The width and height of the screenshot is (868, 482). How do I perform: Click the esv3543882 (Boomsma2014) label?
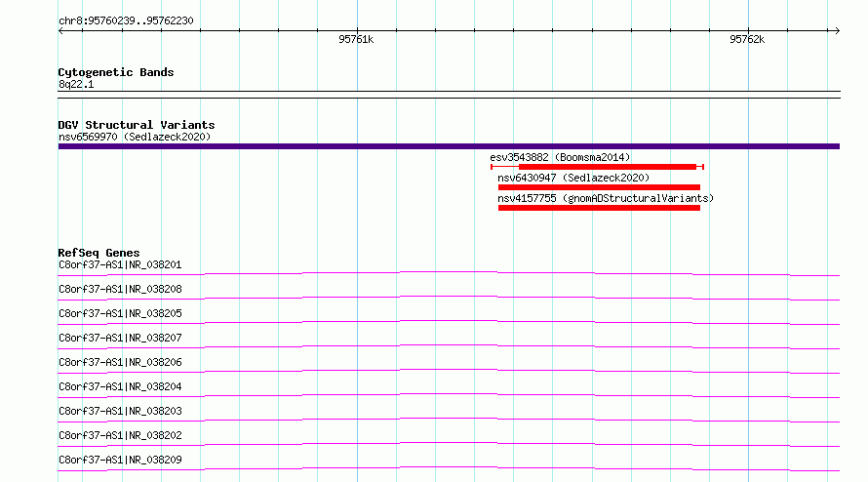[x=560, y=157]
